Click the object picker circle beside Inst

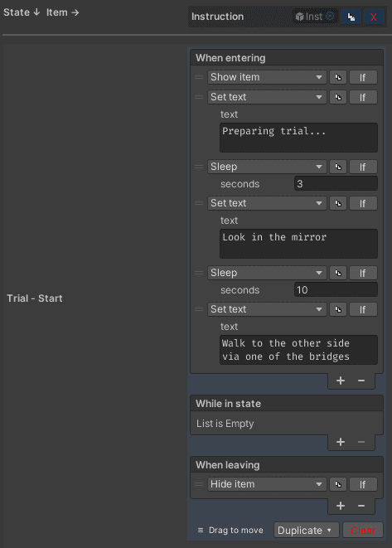coord(330,17)
